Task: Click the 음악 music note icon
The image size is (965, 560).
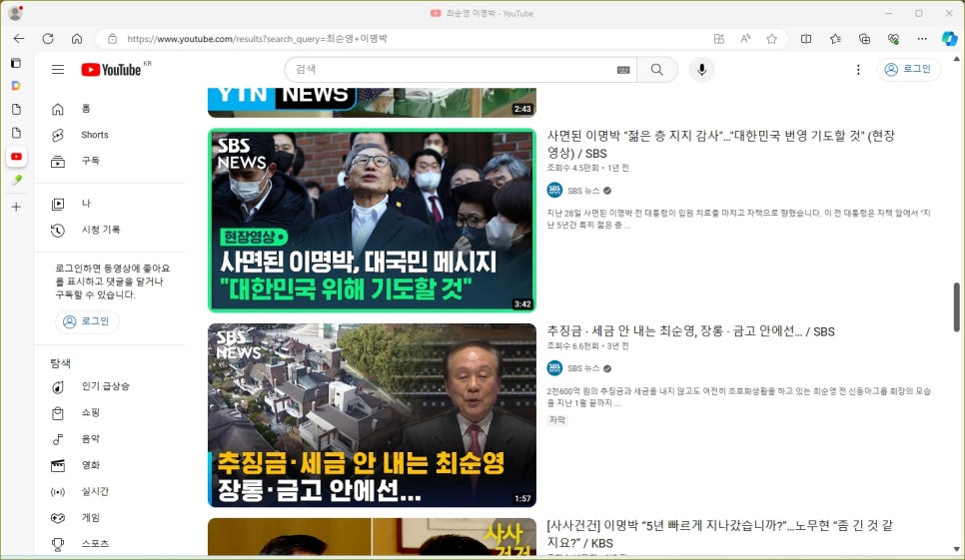Action: (x=58, y=439)
